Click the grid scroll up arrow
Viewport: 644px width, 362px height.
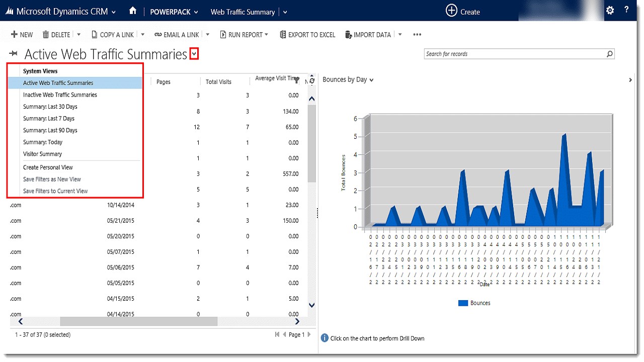tap(311, 99)
